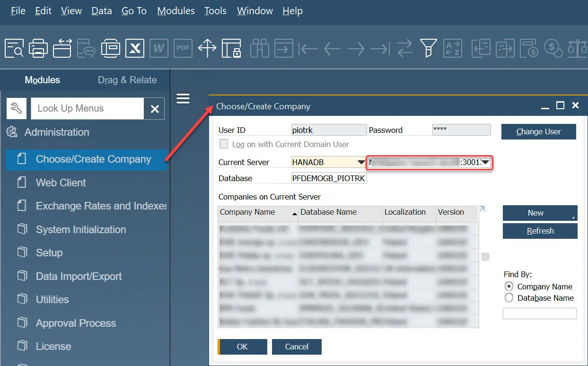Open the server address dropdown

coord(485,163)
